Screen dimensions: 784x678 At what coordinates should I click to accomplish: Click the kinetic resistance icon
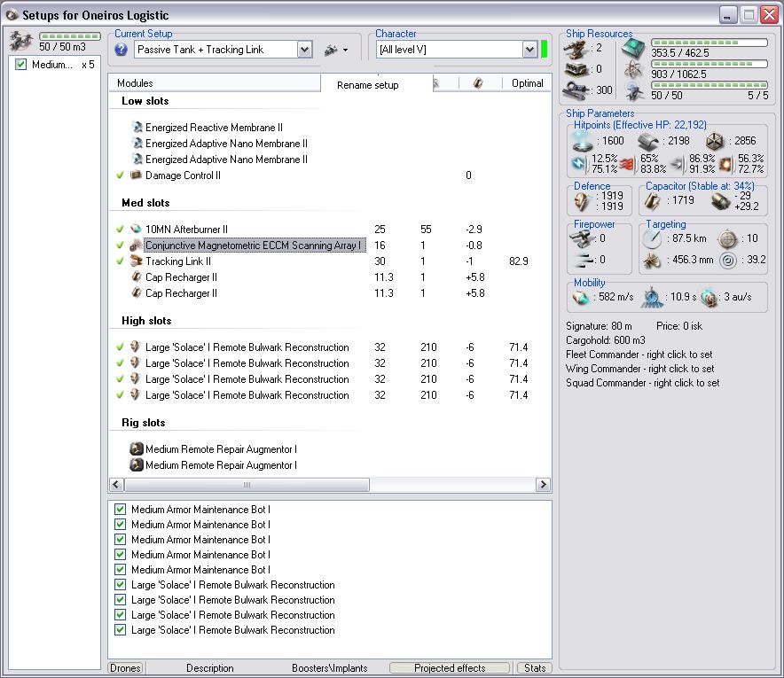tap(677, 164)
